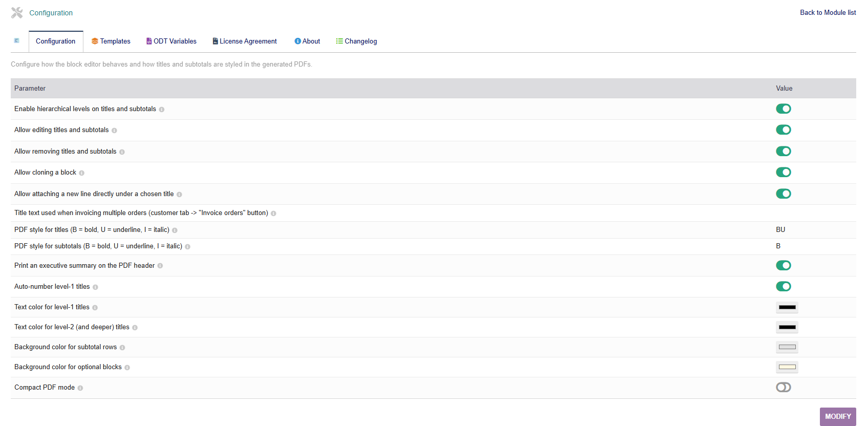The height and width of the screenshot is (426, 868).
Task: Click info icon beside Enable hierarchical levels
Action: tap(162, 110)
